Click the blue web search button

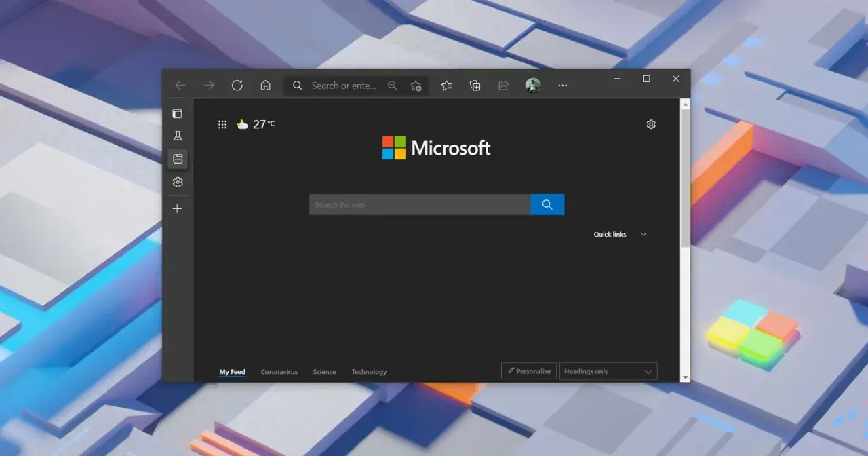[547, 205]
